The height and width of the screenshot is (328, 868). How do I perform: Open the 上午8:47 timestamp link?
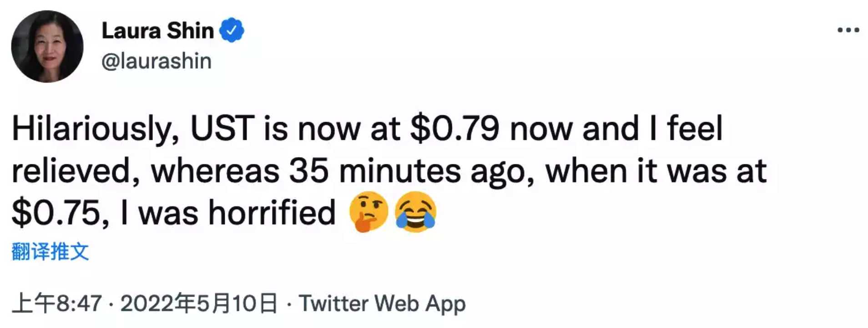(x=57, y=303)
